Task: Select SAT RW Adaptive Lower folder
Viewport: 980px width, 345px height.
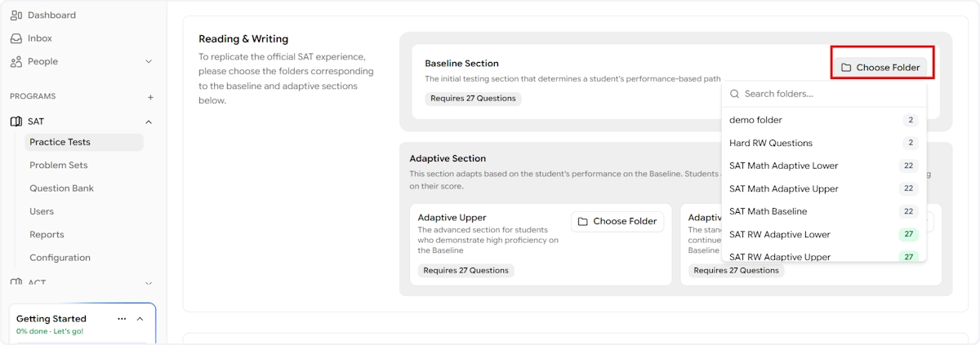Action: point(779,234)
